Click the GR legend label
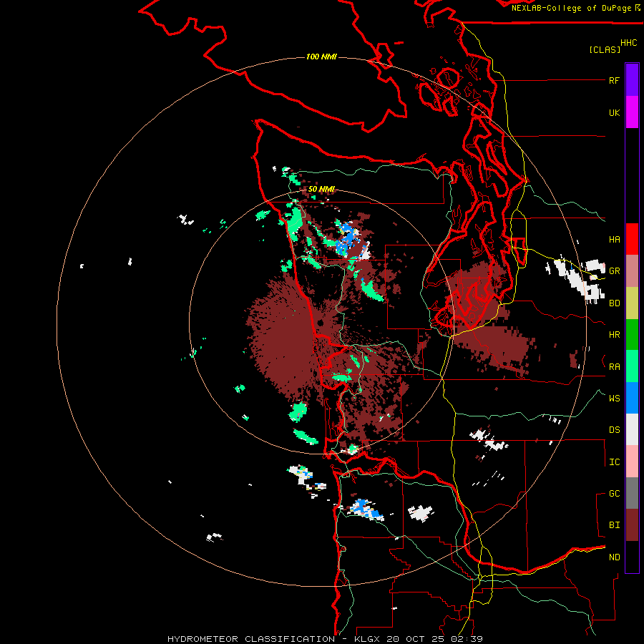 click(x=614, y=270)
